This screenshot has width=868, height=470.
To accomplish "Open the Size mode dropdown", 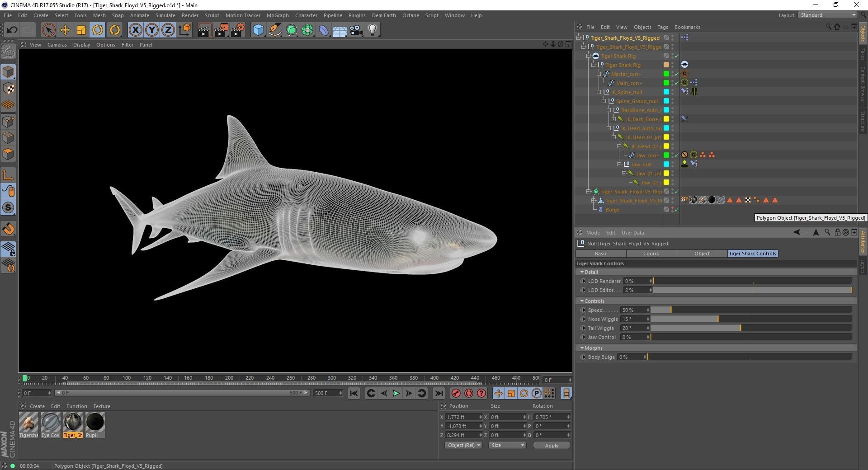I will (507, 445).
